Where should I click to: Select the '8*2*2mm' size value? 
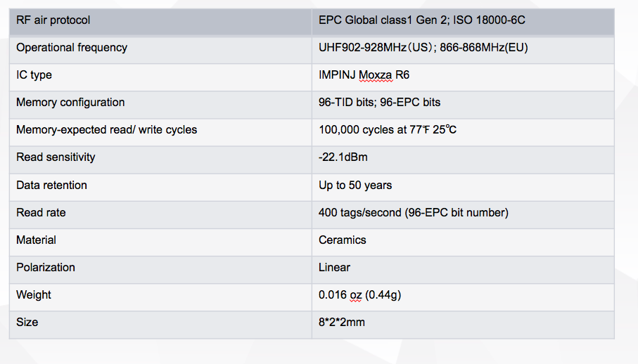[342, 323]
